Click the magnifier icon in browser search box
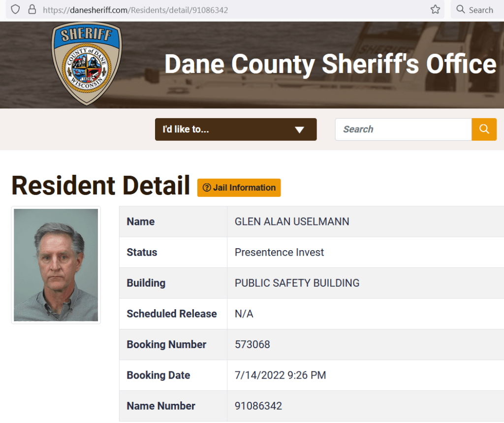 [x=461, y=9]
